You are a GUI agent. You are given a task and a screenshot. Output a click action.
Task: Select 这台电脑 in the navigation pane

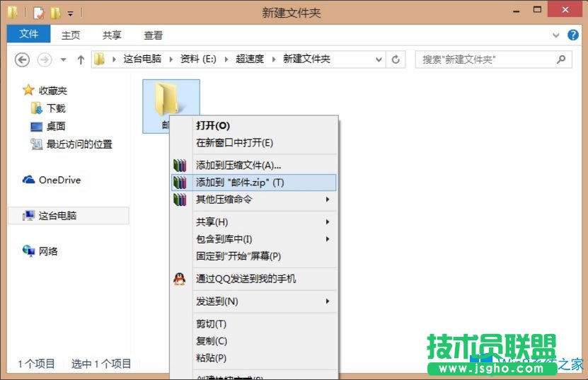click(x=68, y=216)
